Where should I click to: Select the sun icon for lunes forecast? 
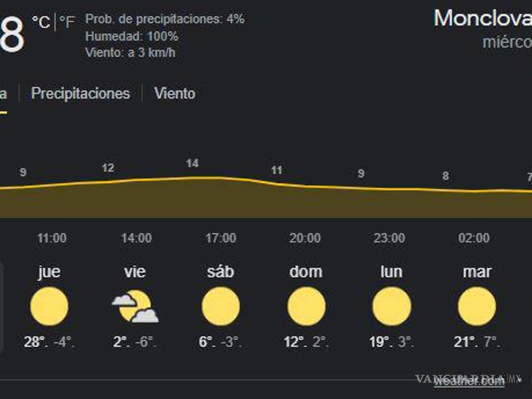click(391, 305)
